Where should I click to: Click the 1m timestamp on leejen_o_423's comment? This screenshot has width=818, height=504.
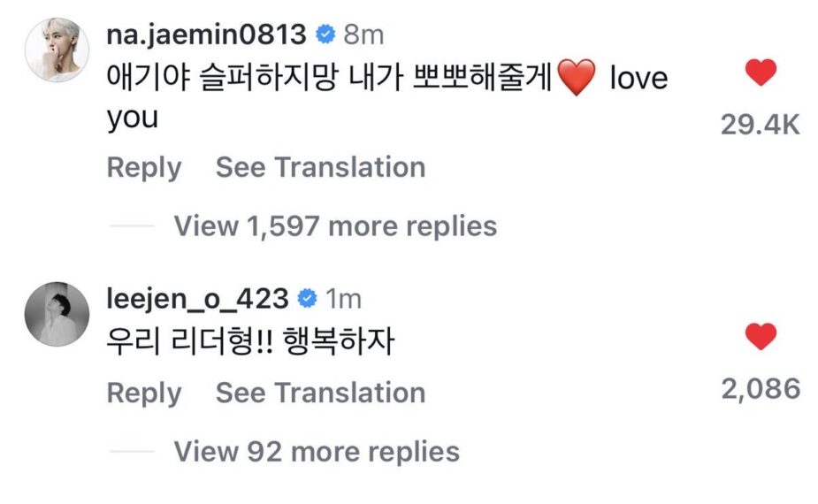(x=344, y=299)
